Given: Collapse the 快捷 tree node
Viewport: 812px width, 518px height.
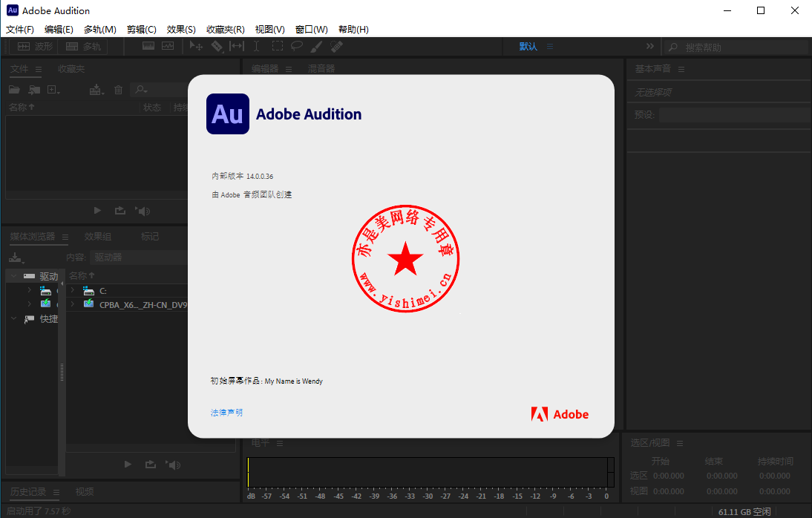Looking at the screenshot, I should coord(14,318).
